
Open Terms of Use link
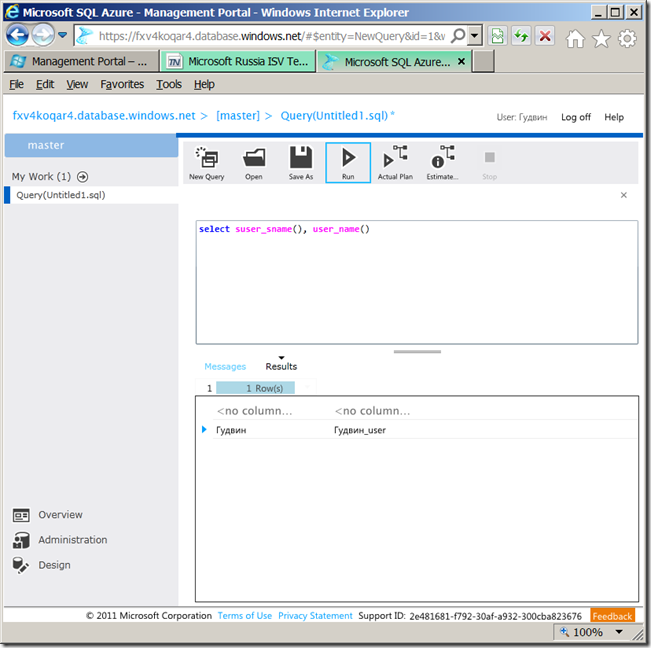coord(245,616)
